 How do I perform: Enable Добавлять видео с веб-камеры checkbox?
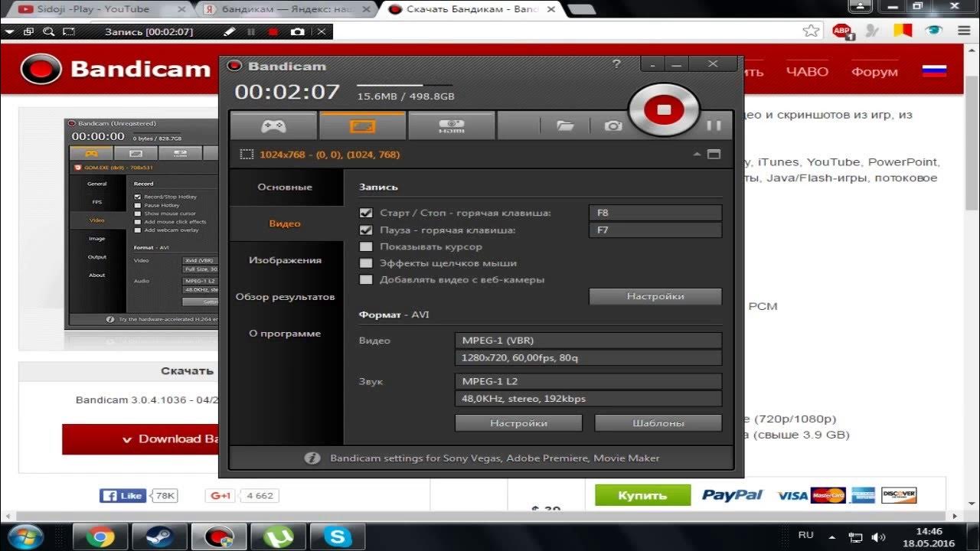click(366, 280)
